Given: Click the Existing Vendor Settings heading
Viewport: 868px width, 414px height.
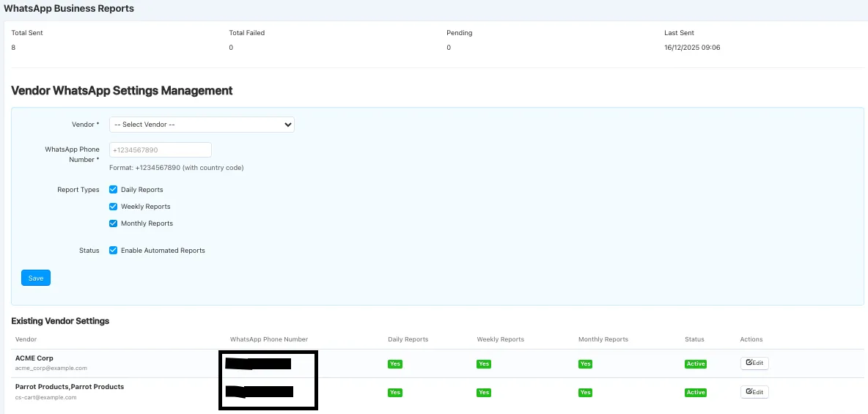Looking at the screenshot, I should point(60,321).
